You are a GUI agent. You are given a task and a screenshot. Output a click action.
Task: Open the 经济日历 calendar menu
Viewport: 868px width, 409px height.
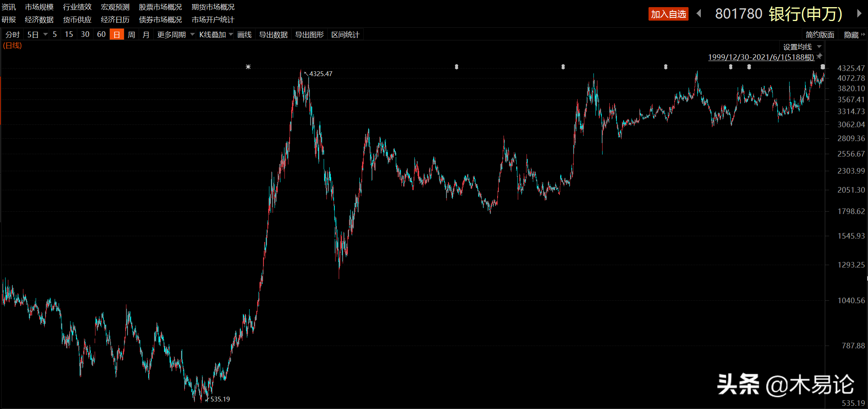[x=115, y=19]
